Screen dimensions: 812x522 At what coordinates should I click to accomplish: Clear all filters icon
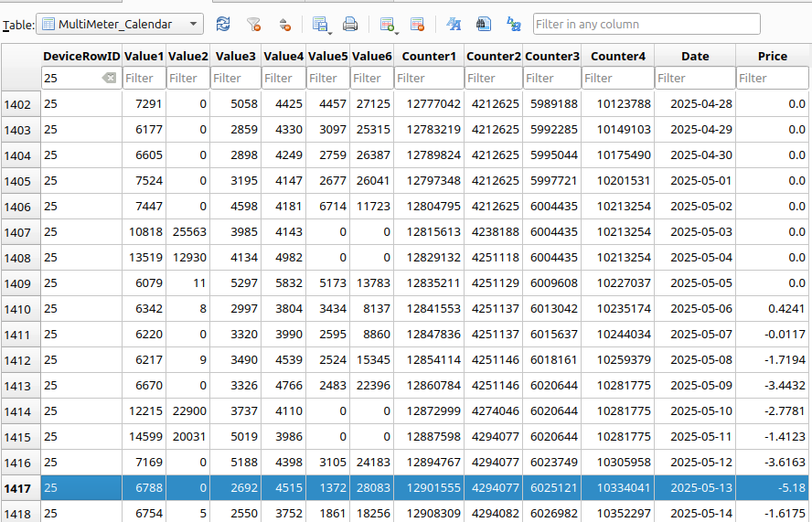tap(254, 24)
